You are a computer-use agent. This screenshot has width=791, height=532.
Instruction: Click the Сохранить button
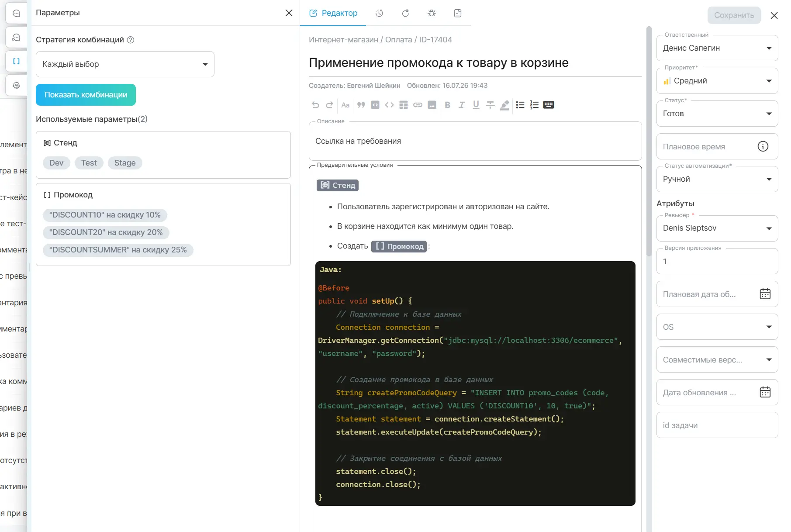pos(734,15)
